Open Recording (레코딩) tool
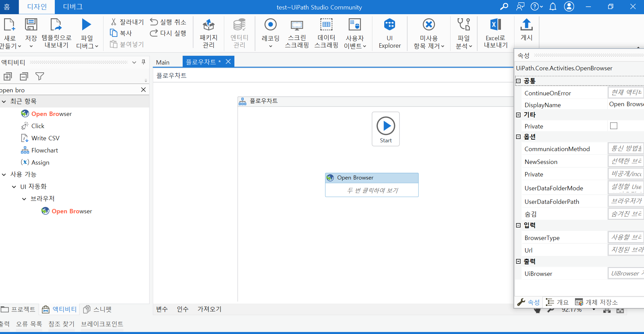This screenshot has height=334, width=644. 271,33
